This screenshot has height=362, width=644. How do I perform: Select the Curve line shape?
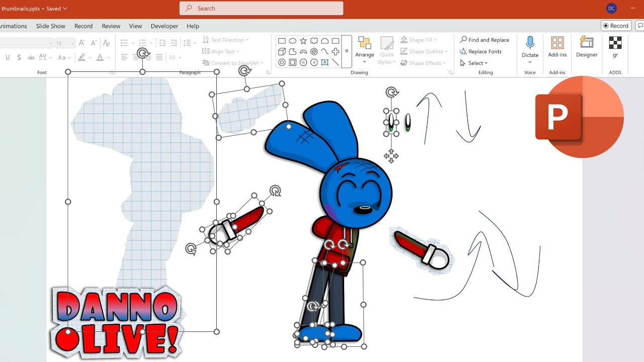coord(325,52)
